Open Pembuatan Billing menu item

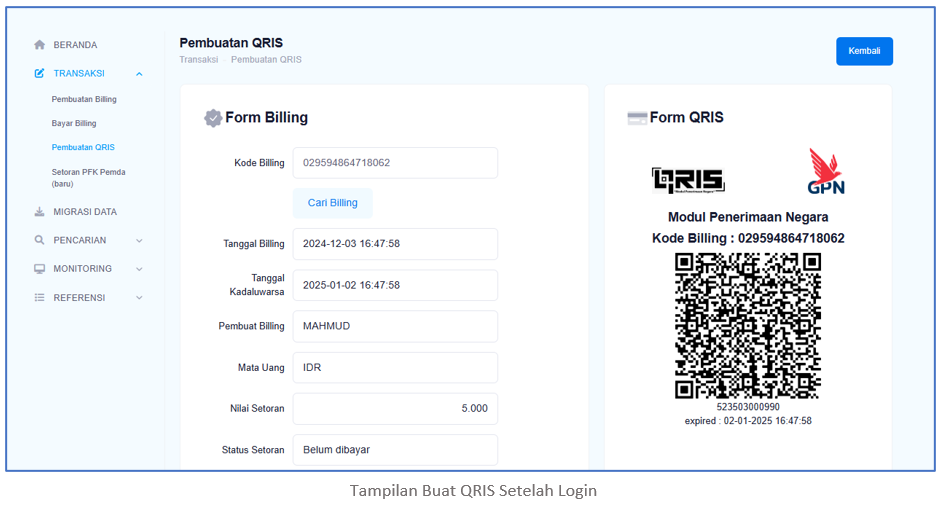pyautogui.click(x=84, y=99)
